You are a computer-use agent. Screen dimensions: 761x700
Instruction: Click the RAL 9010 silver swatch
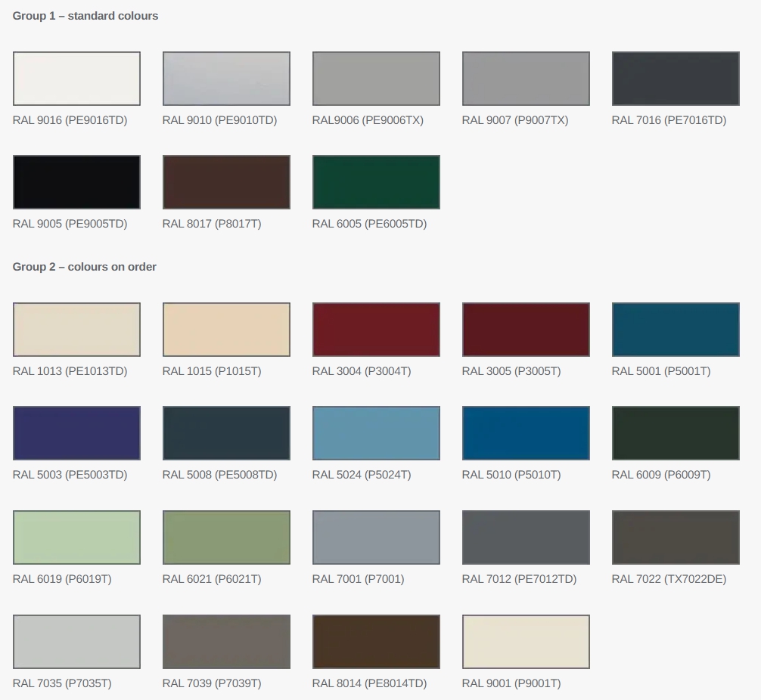point(226,79)
